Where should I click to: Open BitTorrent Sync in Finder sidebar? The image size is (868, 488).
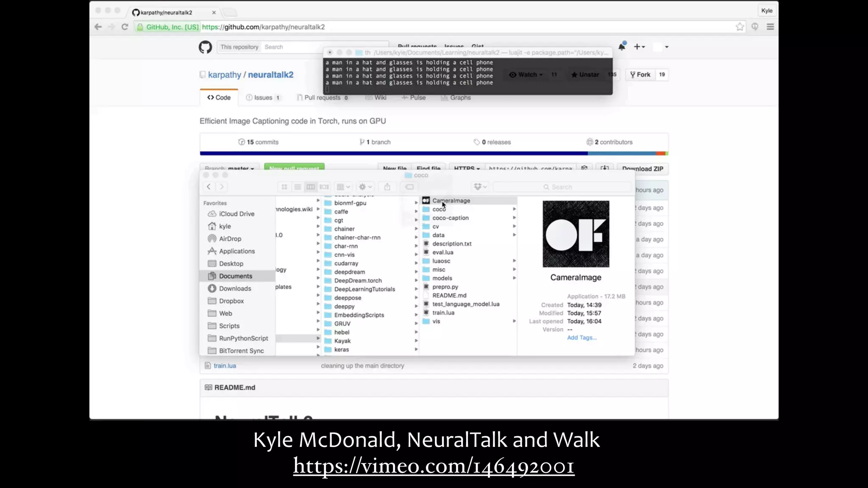coord(242,351)
